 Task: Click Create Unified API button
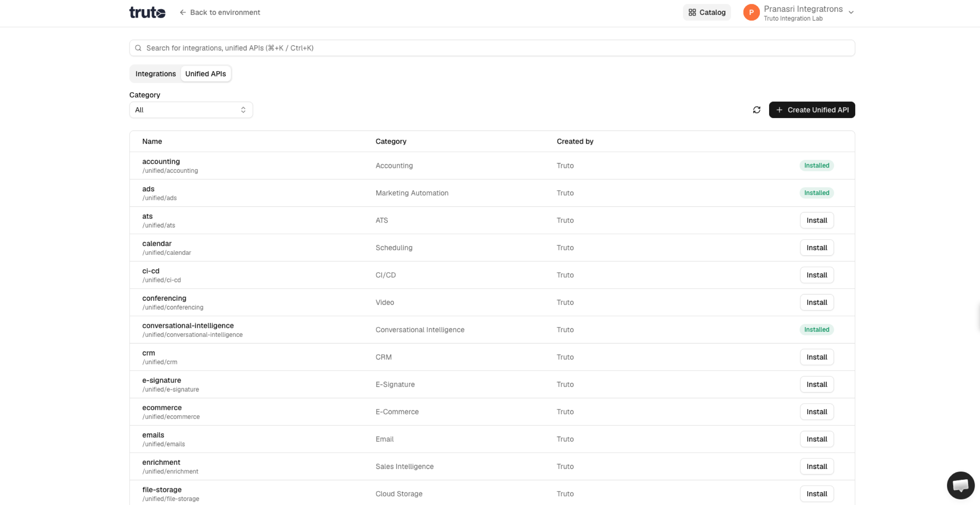coord(812,110)
